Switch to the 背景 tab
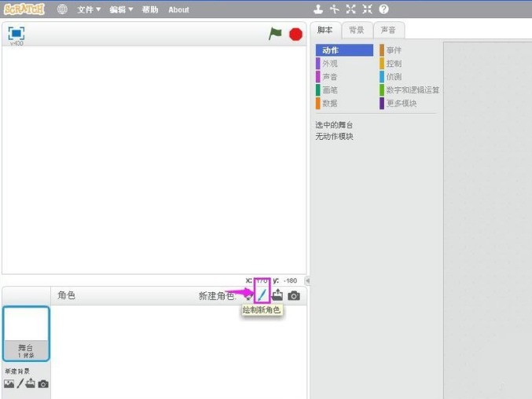Viewport: 532px width, 399px height. [357, 30]
